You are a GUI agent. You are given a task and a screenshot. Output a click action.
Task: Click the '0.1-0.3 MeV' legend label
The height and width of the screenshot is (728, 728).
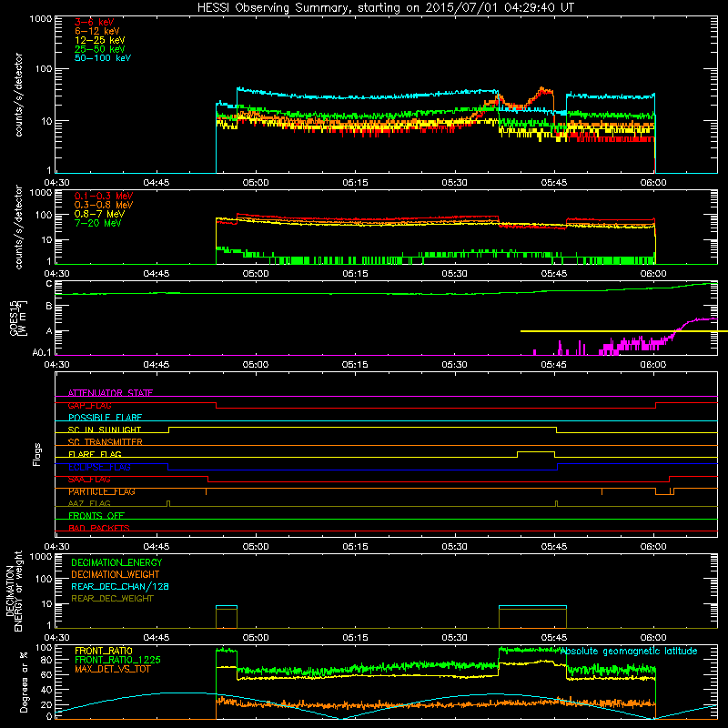pos(104,196)
